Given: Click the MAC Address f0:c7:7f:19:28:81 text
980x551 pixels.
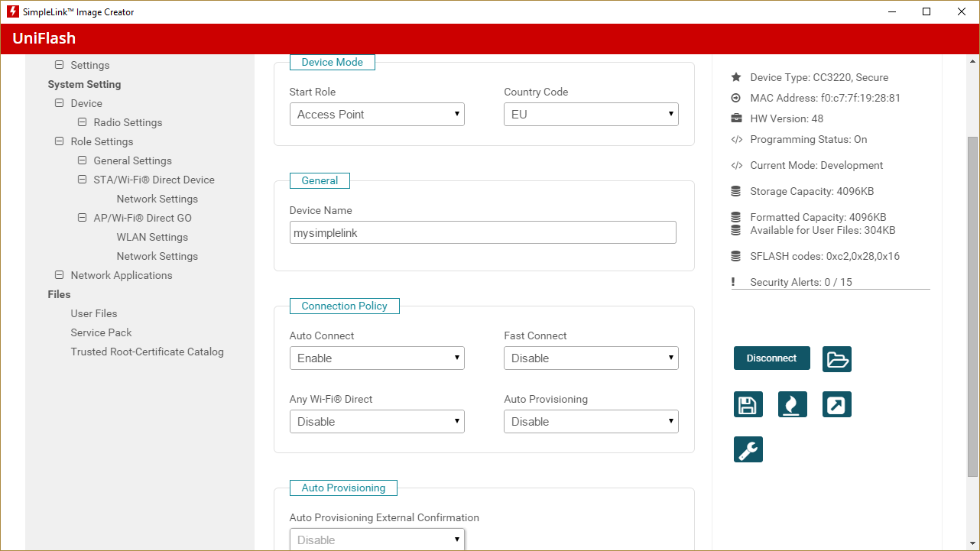Looking at the screenshot, I should (x=826, y=98).
